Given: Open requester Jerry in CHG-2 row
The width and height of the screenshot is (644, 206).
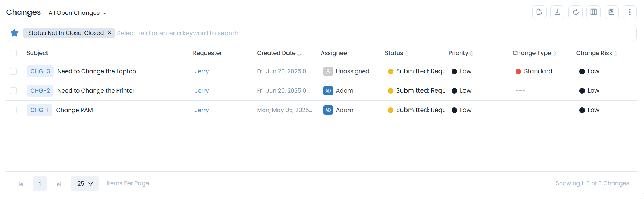Looking at the screenshot, I should click(202, 91).
